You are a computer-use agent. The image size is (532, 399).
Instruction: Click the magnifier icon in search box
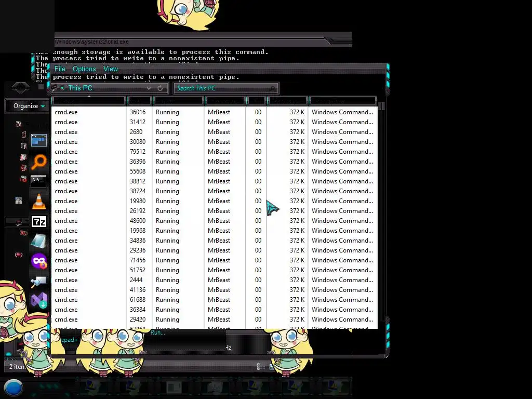pos(272,88)
